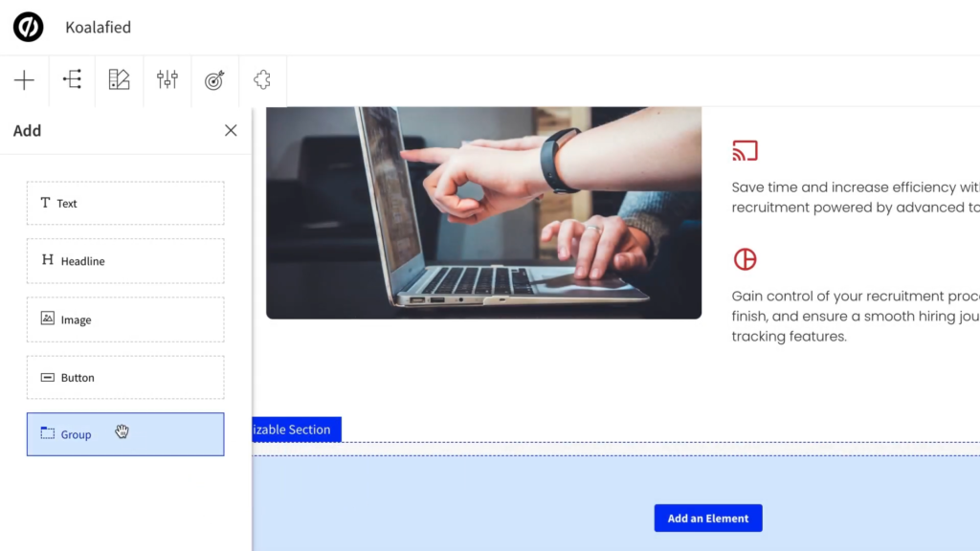980x551 pixels.
Task: Click the Add an Element button
Action: coord(708,518)
